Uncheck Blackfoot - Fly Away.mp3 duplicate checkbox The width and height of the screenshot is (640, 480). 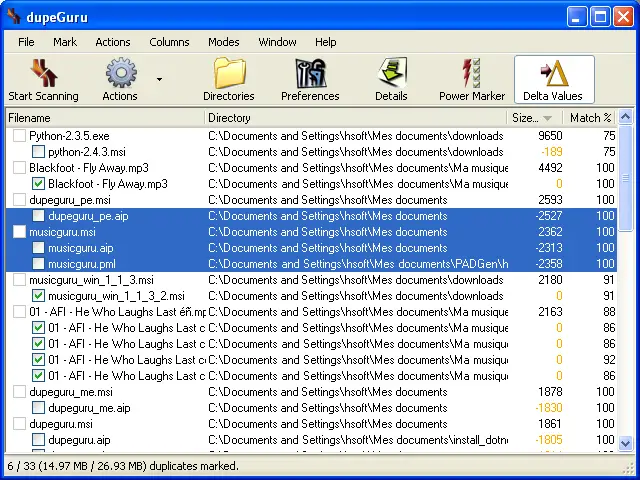(x=38, y=184)
